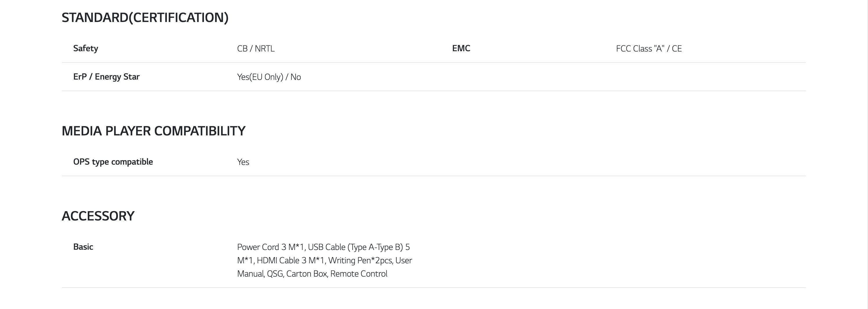Click the EMC specification label

point(461,49)
